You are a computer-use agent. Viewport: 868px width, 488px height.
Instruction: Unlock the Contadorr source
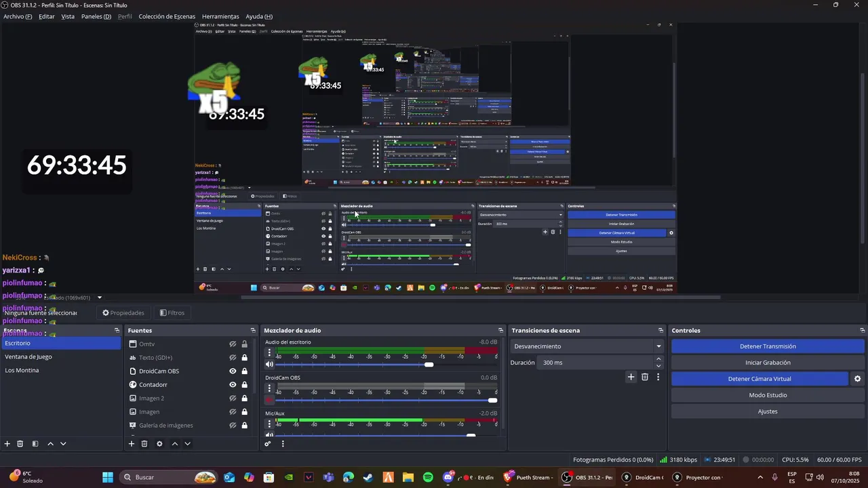click(244, 385)
